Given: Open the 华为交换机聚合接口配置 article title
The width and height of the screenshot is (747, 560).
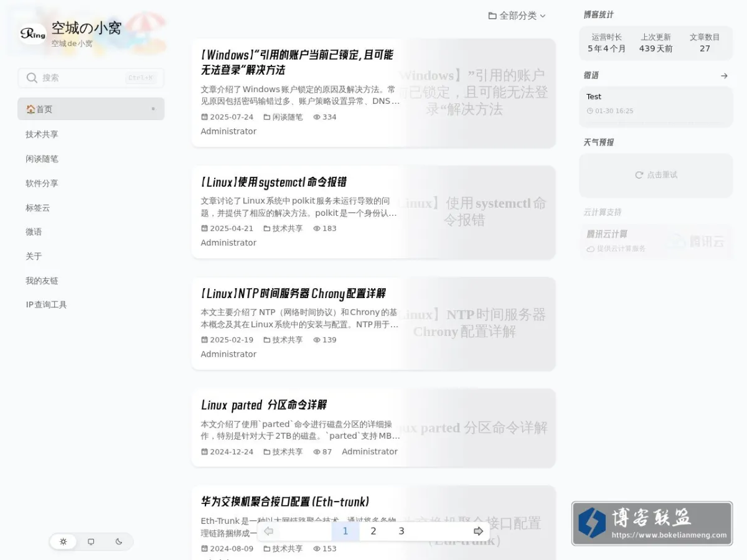Looking at the screenshot, I should 285,502.
